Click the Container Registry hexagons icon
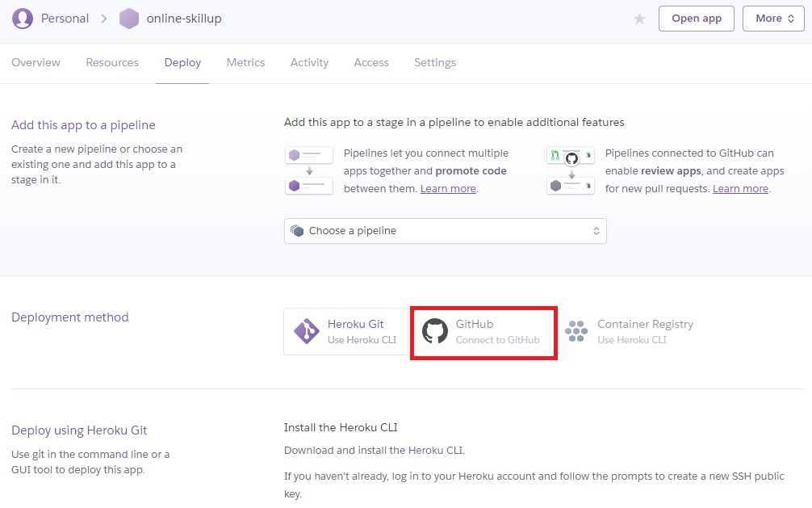 click(576, 331)
